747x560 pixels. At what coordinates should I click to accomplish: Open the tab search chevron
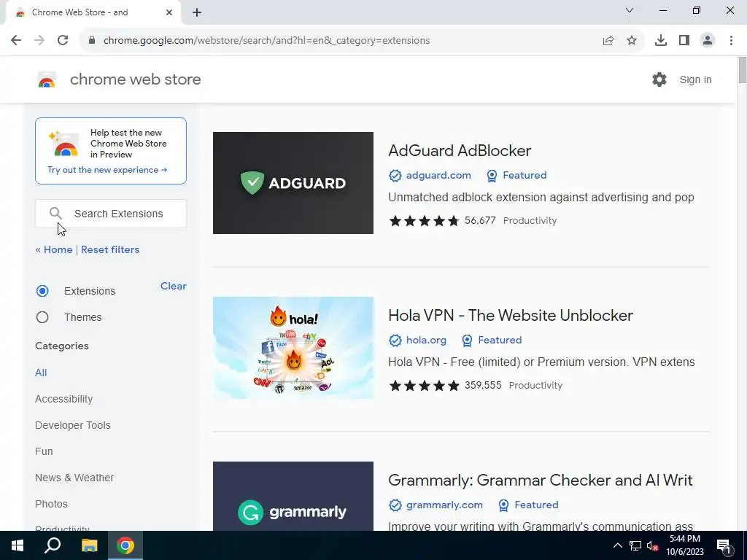630,10
